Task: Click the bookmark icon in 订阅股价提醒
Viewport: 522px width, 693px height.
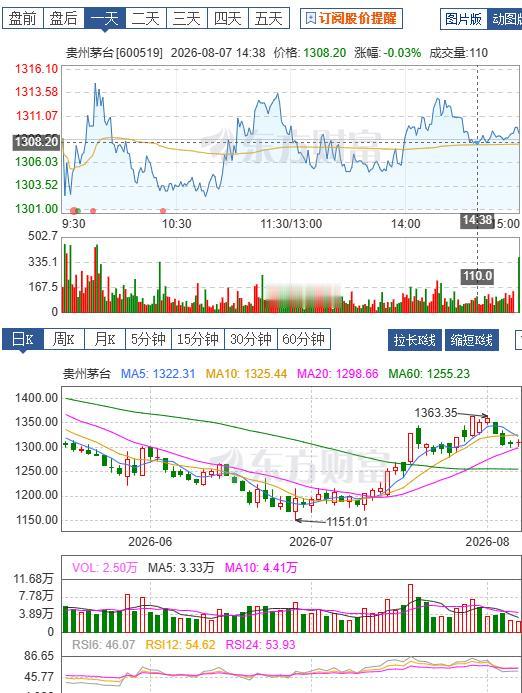Action: tap(311, 19)
